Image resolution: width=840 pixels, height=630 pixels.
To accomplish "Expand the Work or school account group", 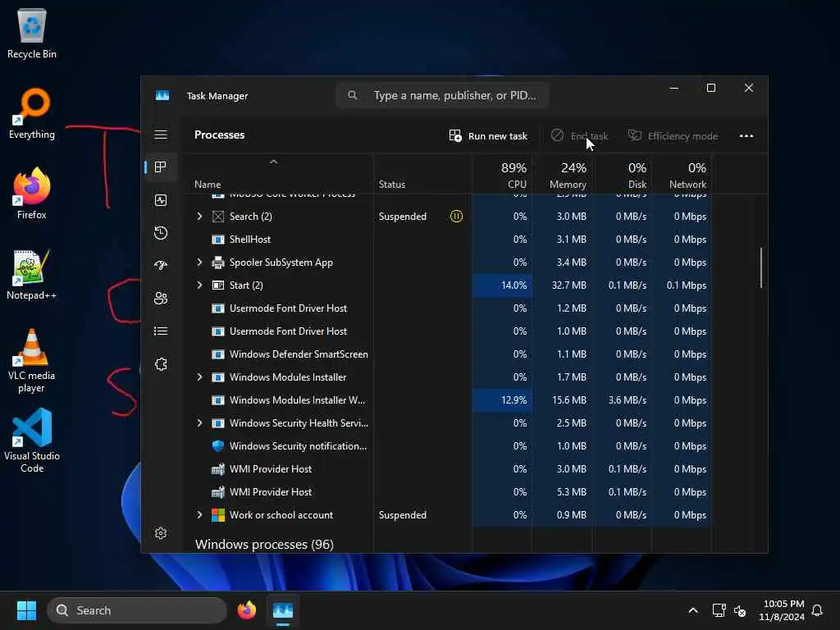I will (x=200, y=515).
